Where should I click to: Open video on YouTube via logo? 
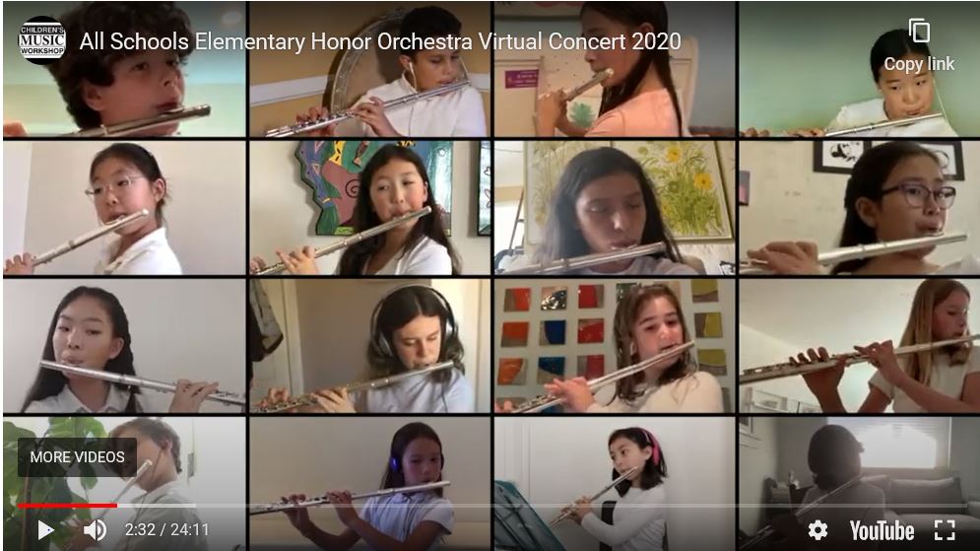point(882,531)
